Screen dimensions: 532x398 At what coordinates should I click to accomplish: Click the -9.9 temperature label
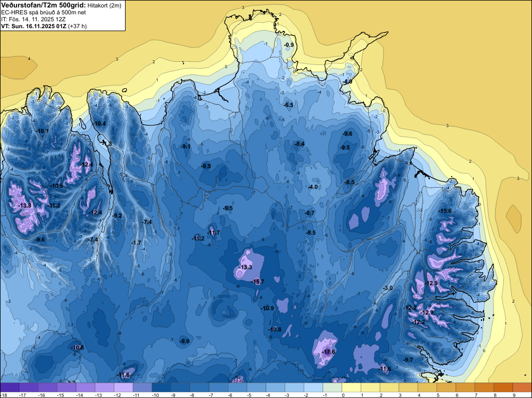pos(185,342)
